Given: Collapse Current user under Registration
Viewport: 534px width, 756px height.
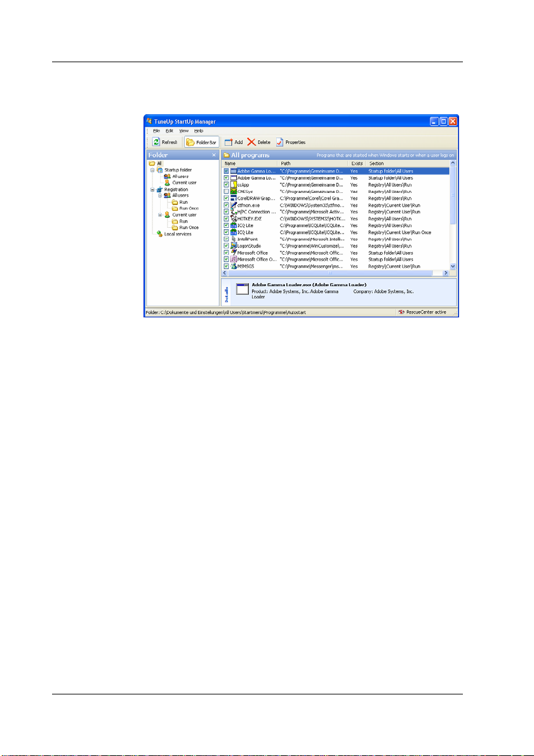Looking at the screenshot, I should [160, 215].
